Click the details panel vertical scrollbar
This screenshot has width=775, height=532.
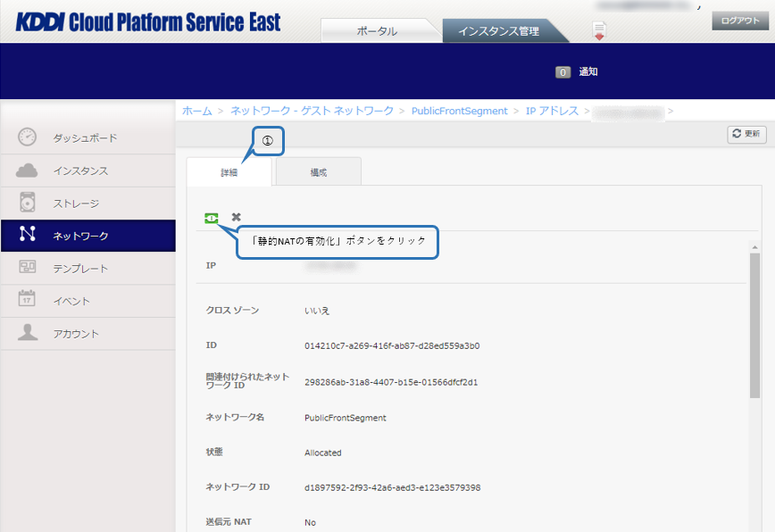pyautogui.click(x=754, y=326)
